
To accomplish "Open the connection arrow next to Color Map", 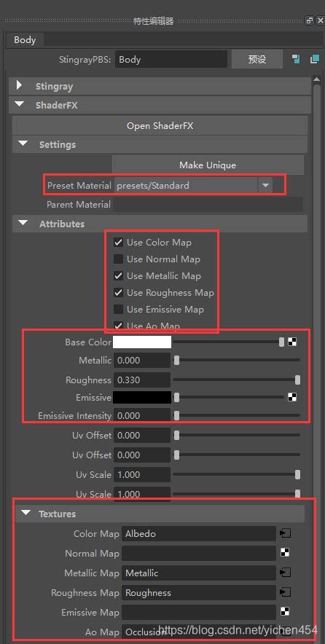I will coord(285,533).
